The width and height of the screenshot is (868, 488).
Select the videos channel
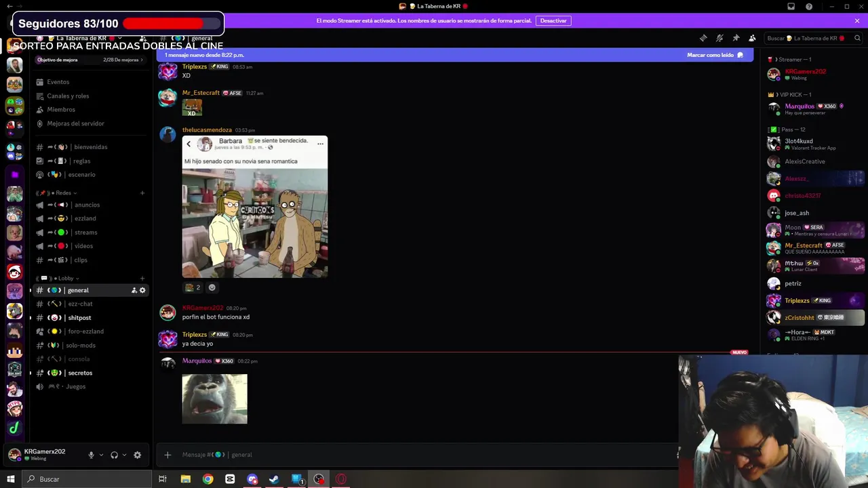[x=90, y=246]
